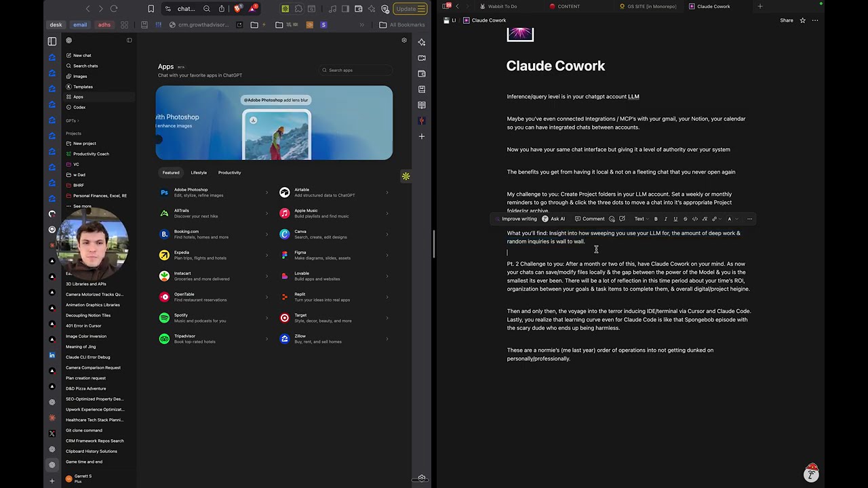Switch to the Wabbit To Do tab
The height and width of the screenshot is (488, 868).
[498, 6]
